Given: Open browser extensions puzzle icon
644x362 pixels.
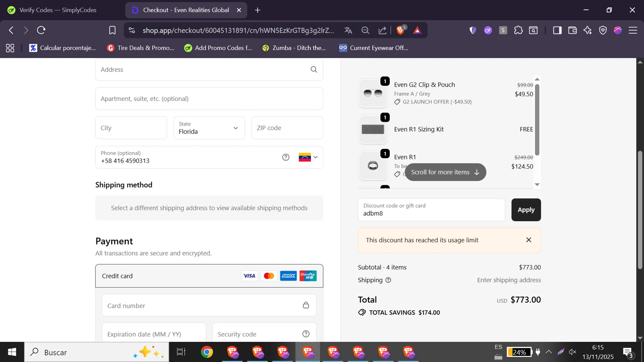Looking at the screenshot, I should 518,30.
